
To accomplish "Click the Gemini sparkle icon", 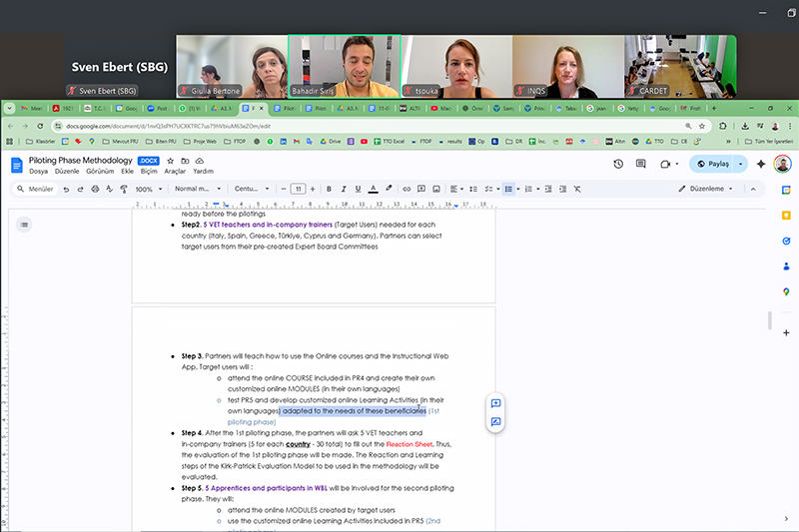I will (760, 164).
